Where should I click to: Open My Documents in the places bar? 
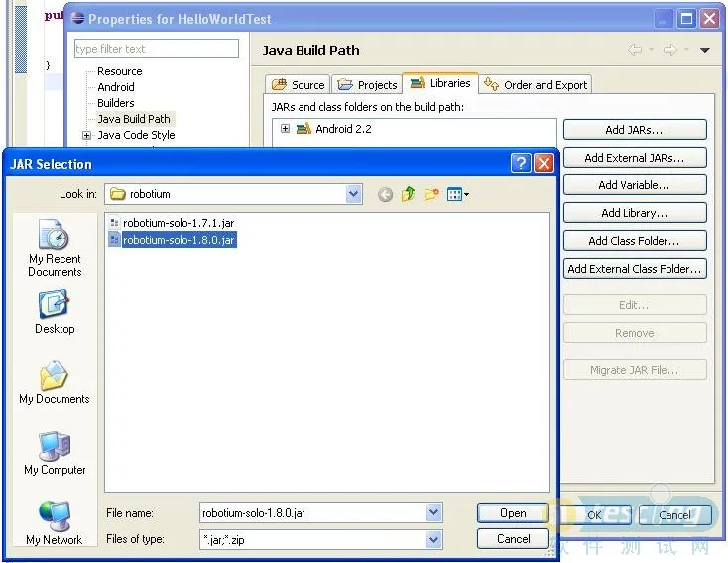pyautogui.click(x=55, y=384)
